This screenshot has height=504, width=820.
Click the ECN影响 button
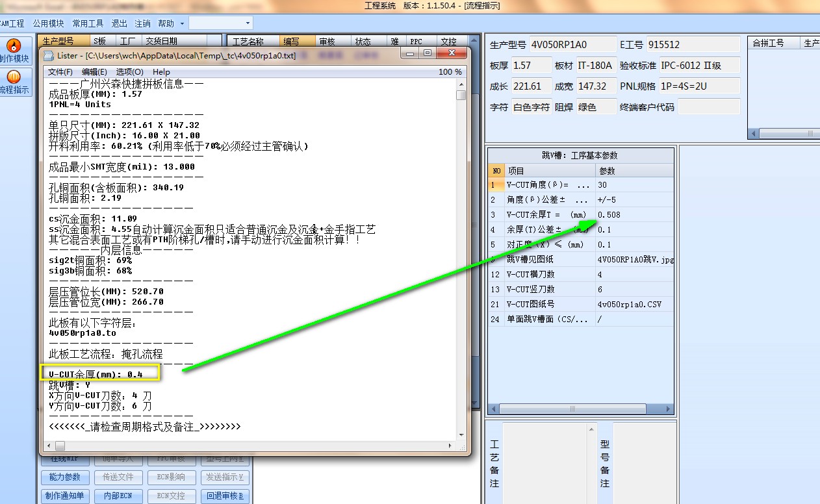coord(172,477)
